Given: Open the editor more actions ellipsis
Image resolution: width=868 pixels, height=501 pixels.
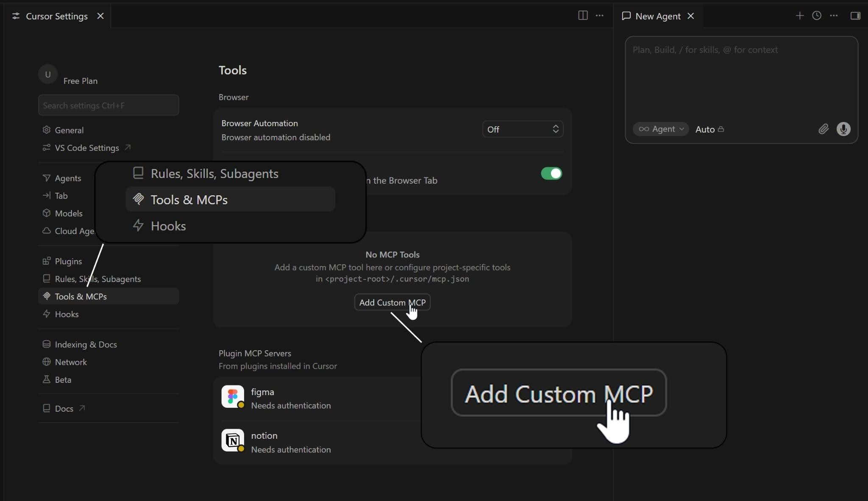Looking at the screenshot, I should click(599, 16).
